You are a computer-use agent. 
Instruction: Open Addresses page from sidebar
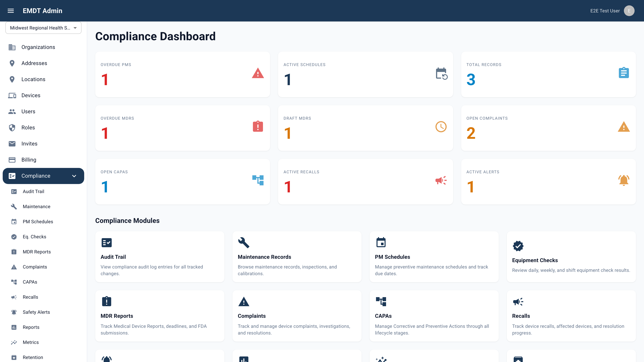(43, 63)
